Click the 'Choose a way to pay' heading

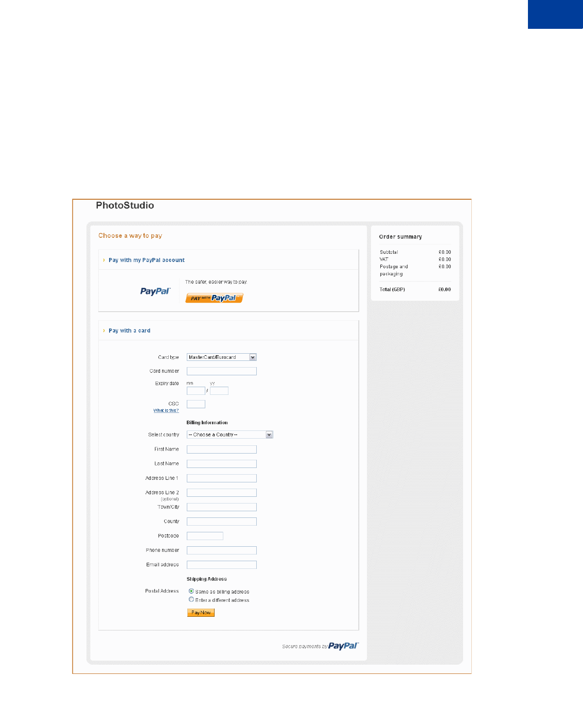130,236
